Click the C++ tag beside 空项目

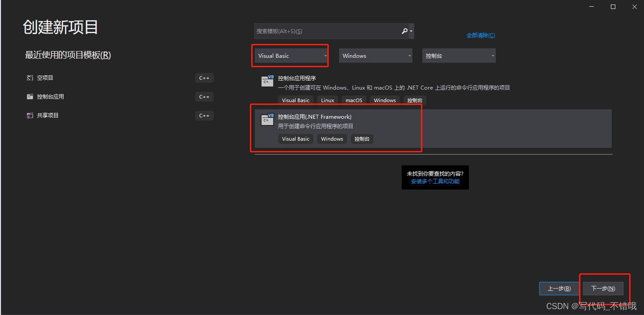tap(204, 78)
